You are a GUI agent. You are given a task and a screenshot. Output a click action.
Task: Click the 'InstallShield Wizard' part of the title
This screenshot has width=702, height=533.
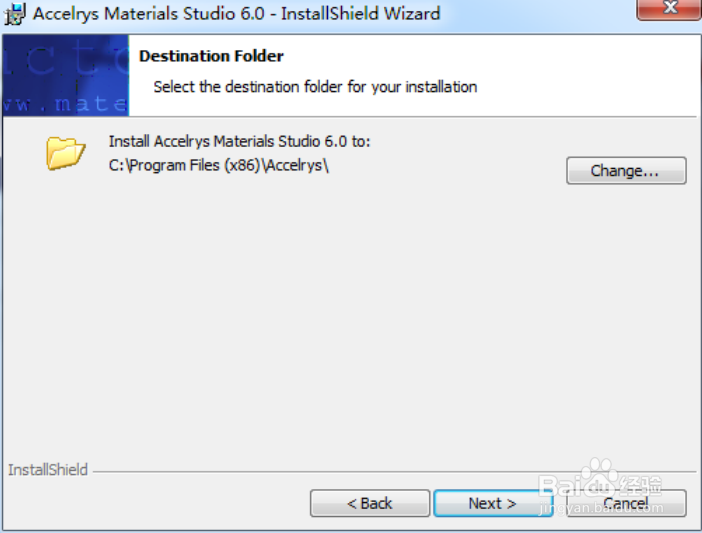coord(360,13)
